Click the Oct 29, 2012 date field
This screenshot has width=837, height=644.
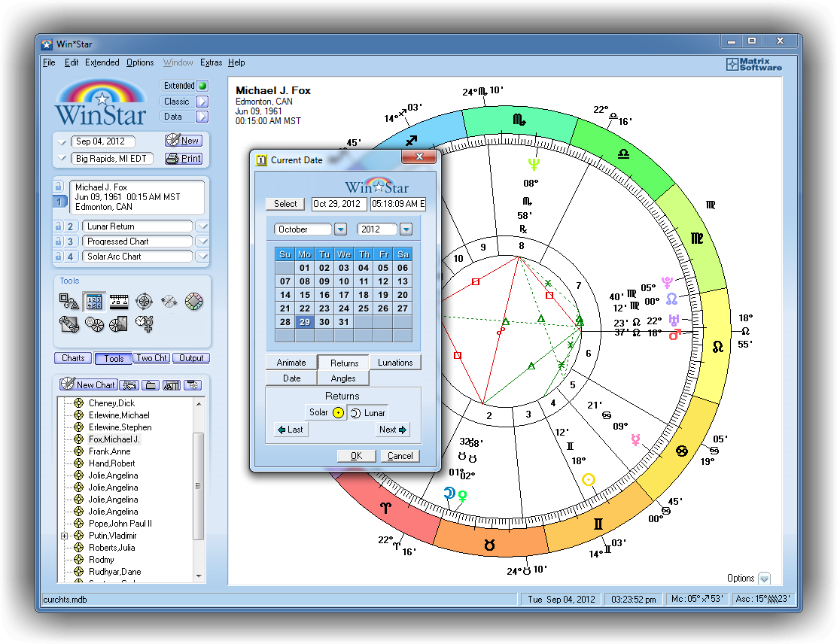(339, 204)
